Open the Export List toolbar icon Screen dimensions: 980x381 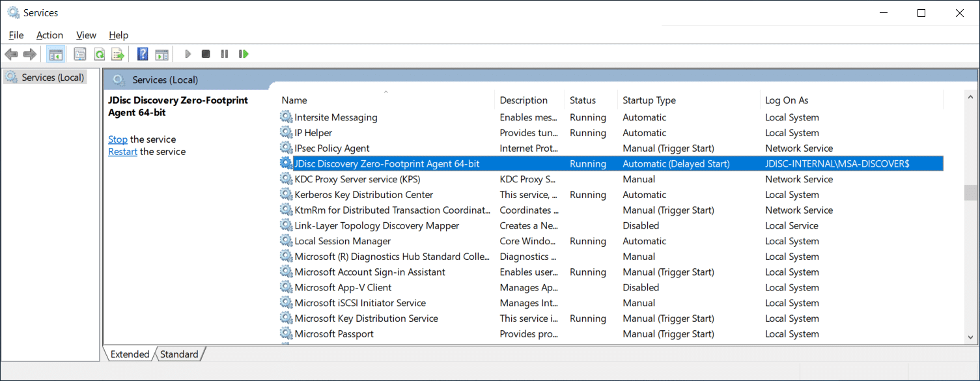tap(118, 53)
